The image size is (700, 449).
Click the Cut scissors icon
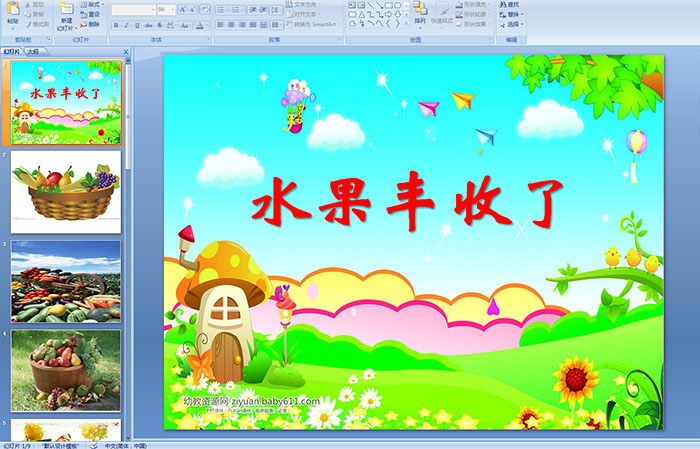28,4
